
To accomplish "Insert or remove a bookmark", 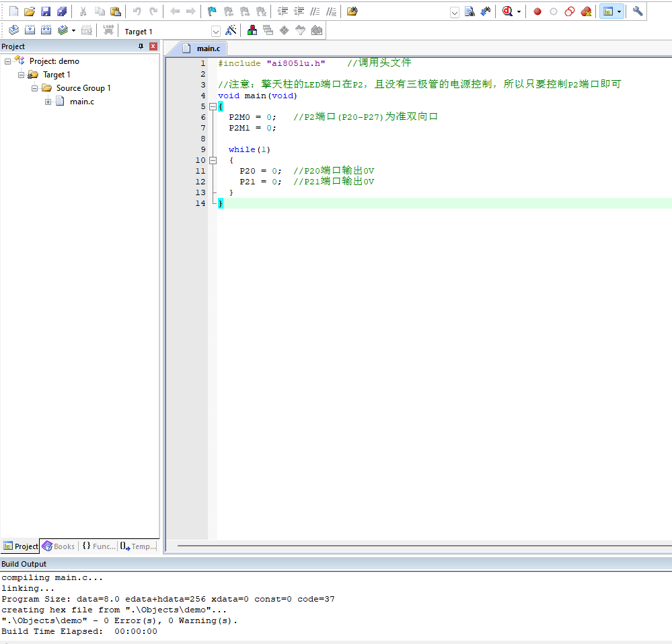I will click(212, 11).
